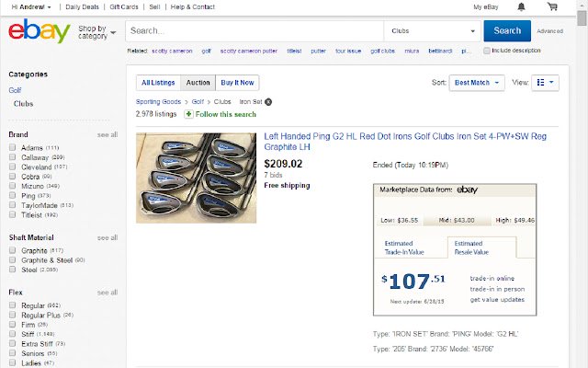This screenshot has height=368, width=588.
Task: Click the green plus follow icon
Action: [188, 114]
